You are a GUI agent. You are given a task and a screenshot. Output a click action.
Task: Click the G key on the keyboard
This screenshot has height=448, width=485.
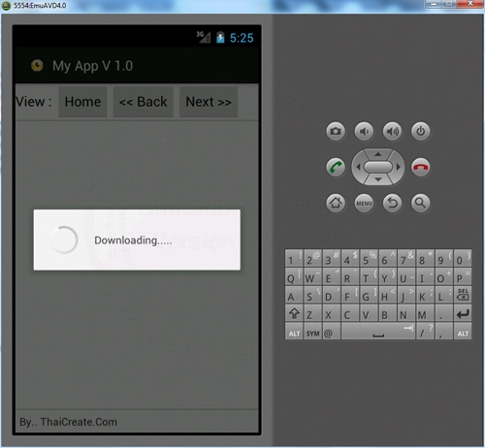369,295
